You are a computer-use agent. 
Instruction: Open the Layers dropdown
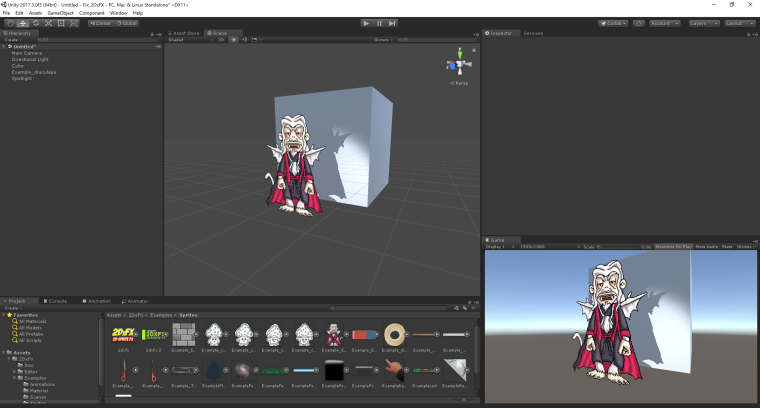tap(704, 23)
